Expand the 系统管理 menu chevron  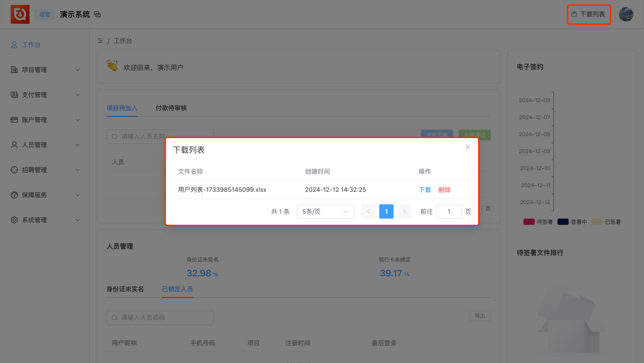point(78,220)
